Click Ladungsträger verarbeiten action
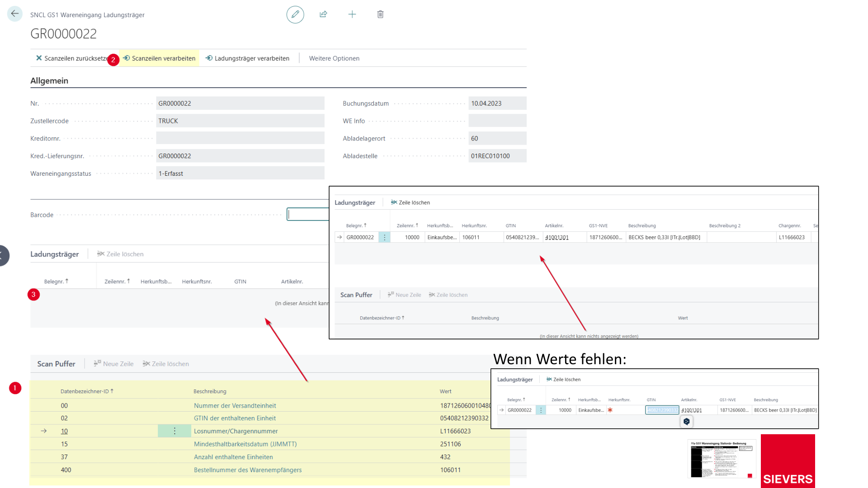Image resolution: width=868 pixels, height=488 pixels. pos(247,58)
